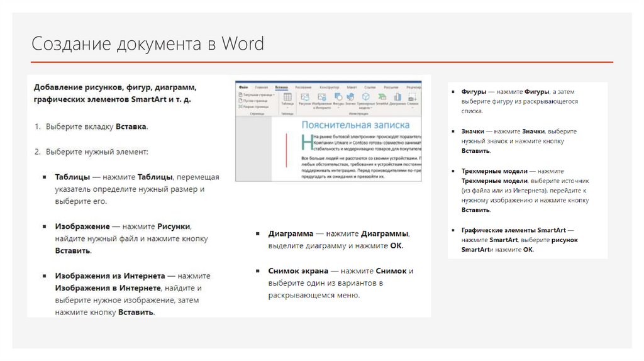Select the Рисунки insert icon

pos(305,97)
